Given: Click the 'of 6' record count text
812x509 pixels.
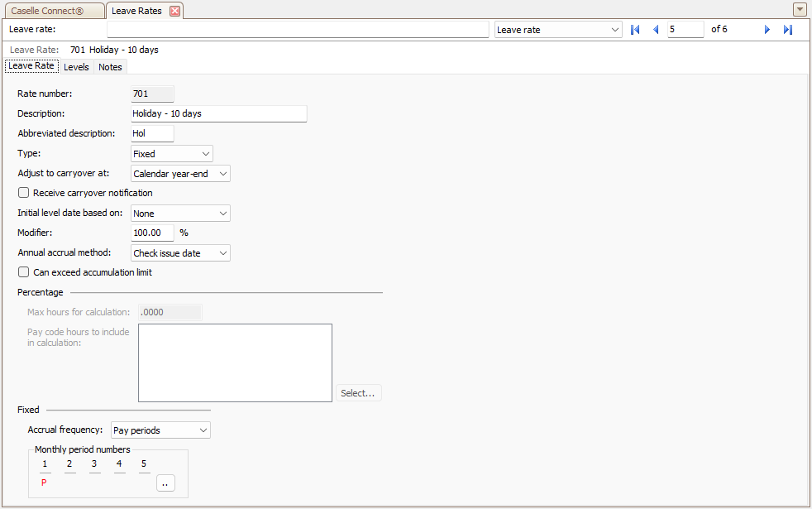Looking at the screenshot, I should coord(719,30).
